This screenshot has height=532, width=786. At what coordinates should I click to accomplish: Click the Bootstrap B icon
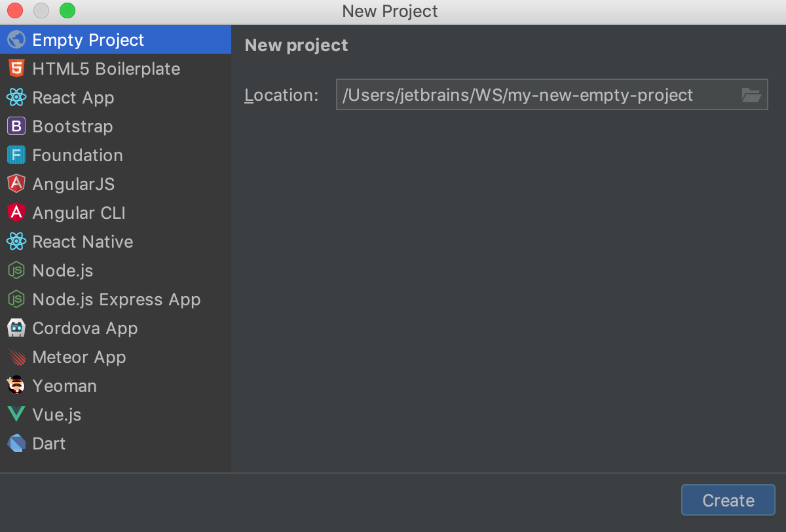click(16, 126)
